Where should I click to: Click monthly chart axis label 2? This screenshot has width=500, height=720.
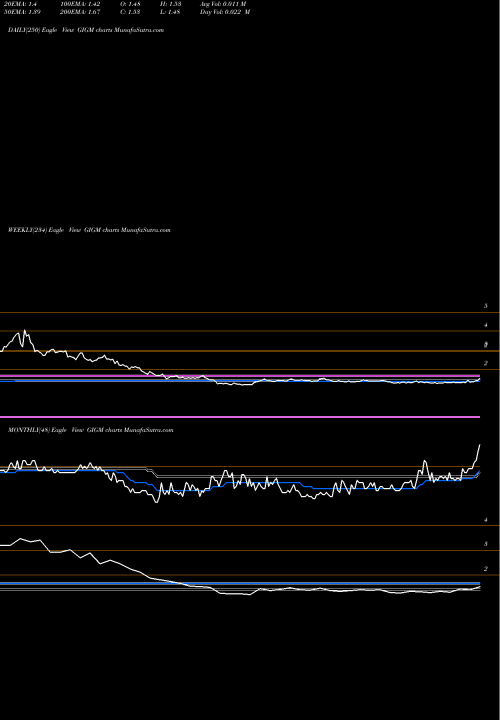click(486, 569)
